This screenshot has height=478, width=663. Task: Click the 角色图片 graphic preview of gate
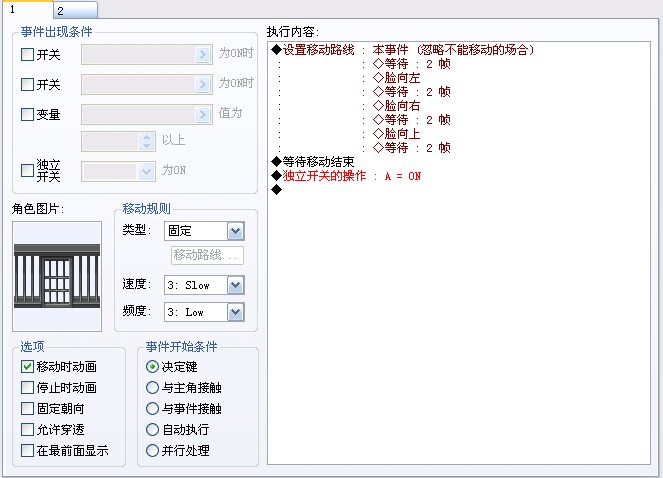coord(57,276)
